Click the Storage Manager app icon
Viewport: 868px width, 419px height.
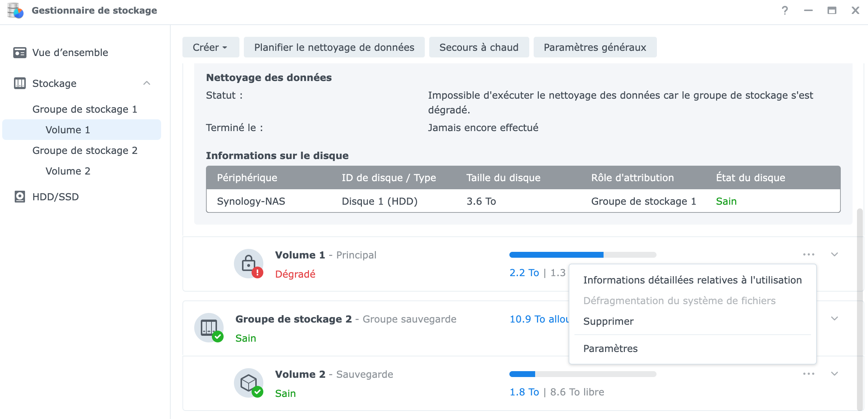[x=15, y=11]
